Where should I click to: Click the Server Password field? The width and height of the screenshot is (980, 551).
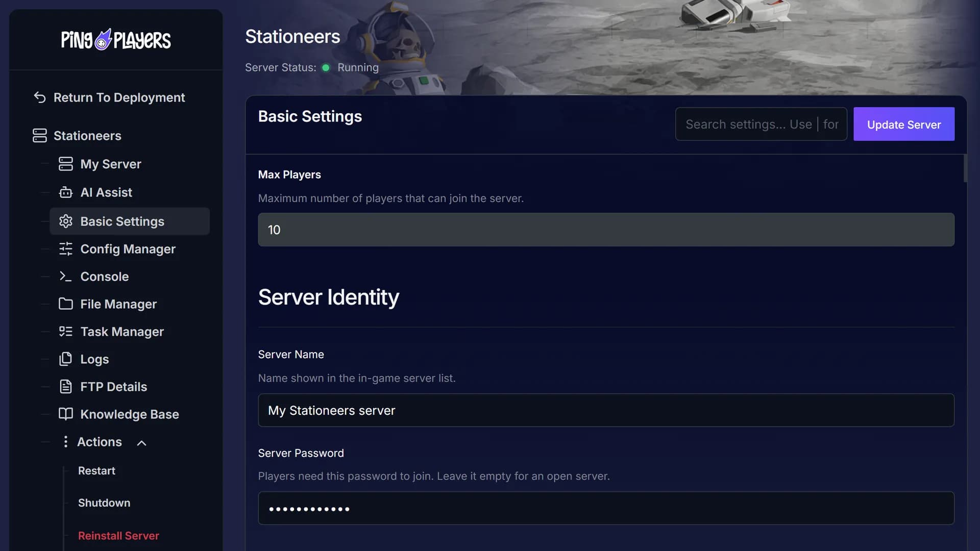point(606,508)
